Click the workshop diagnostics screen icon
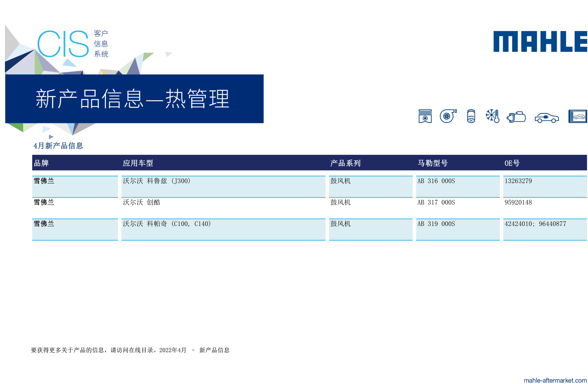The height and width of the screenshot is (384, 588). (x=577, y=116)
